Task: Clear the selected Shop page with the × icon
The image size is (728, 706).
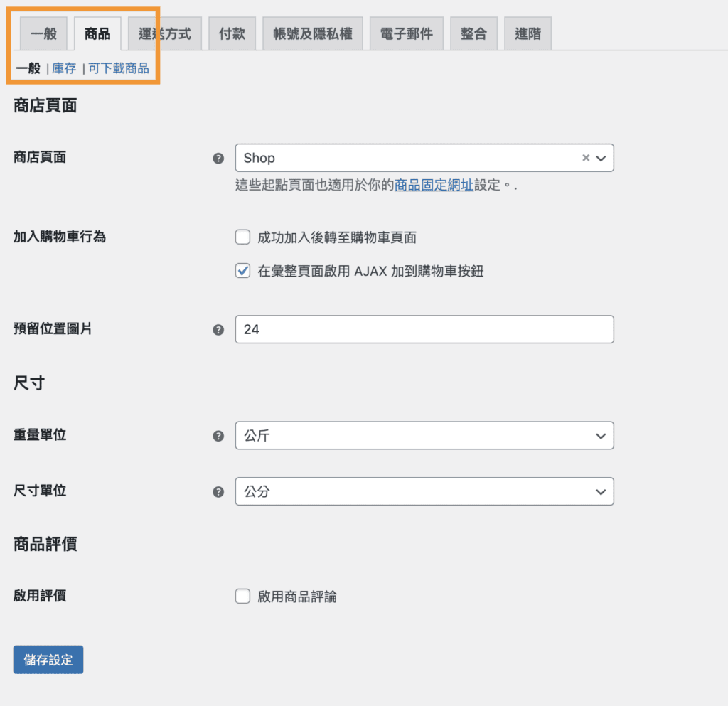Action: tap(585, 158)
